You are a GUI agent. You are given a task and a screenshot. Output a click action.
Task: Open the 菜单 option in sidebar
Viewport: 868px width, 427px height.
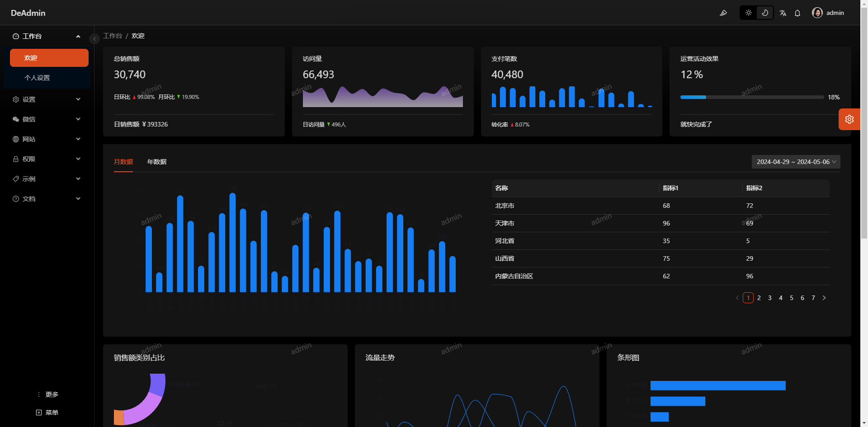click(x=52, y=413)
